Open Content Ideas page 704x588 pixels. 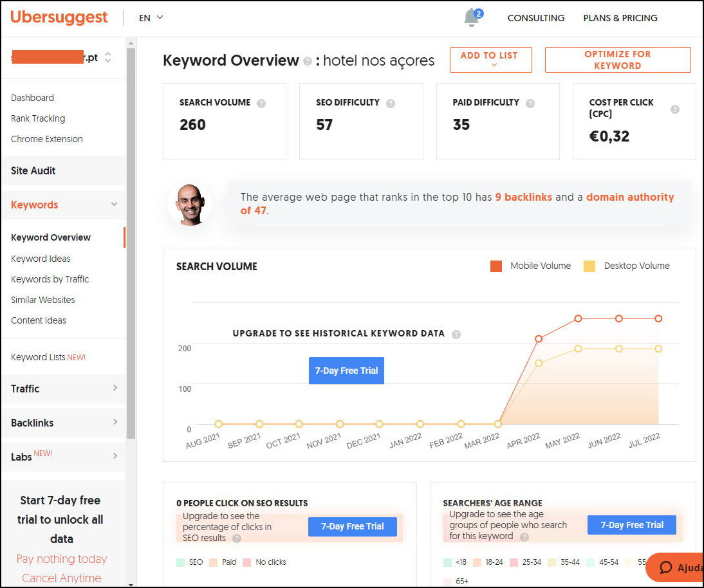(39, 320)
